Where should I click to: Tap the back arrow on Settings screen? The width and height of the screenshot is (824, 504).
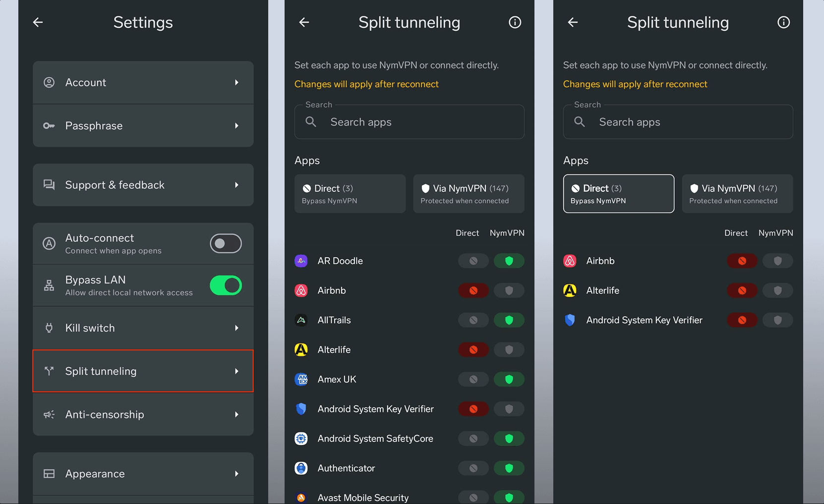38,22
